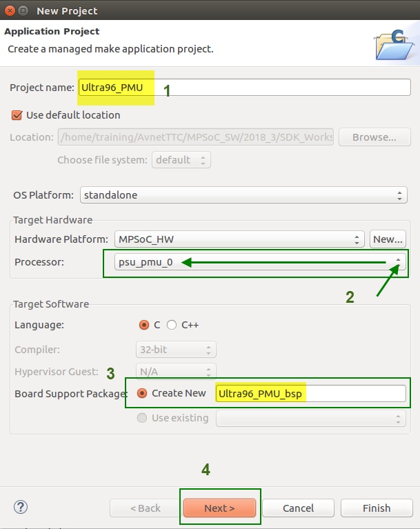Image resolution: width=420 pixels, height=529 pixels.
Task: Expand the Hardware Platform MPSoC_HW dropdown
Action: tap(239, 239)
